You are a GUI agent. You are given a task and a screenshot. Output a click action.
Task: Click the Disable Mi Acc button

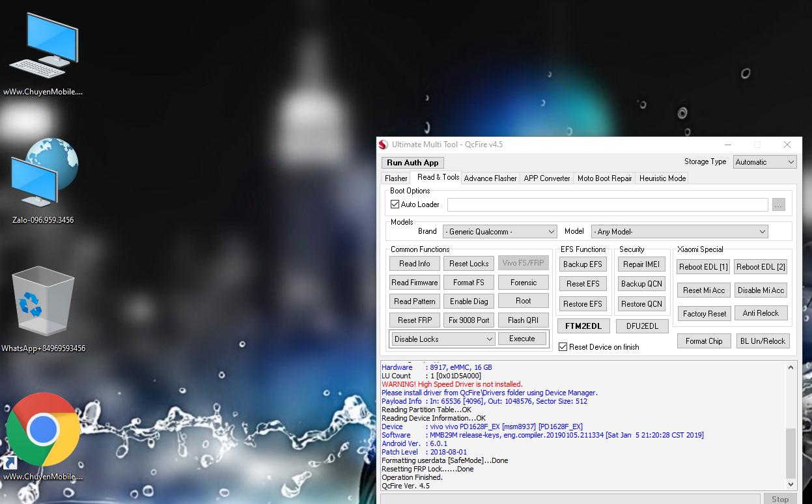(761, 290)
